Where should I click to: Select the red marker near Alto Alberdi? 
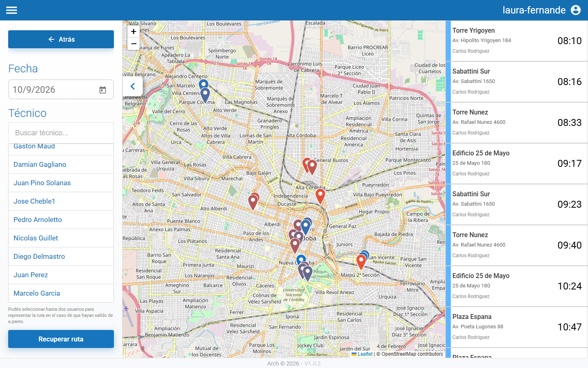253,202
